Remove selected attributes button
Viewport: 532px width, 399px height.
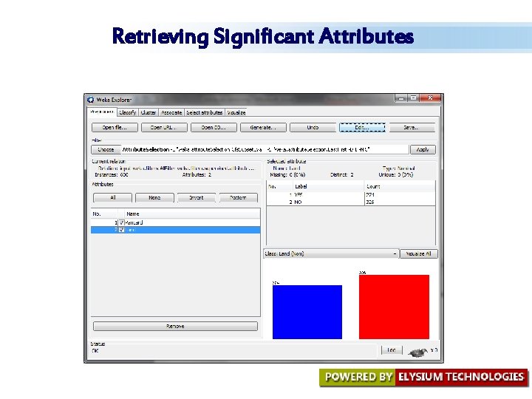tap(175, 326)
